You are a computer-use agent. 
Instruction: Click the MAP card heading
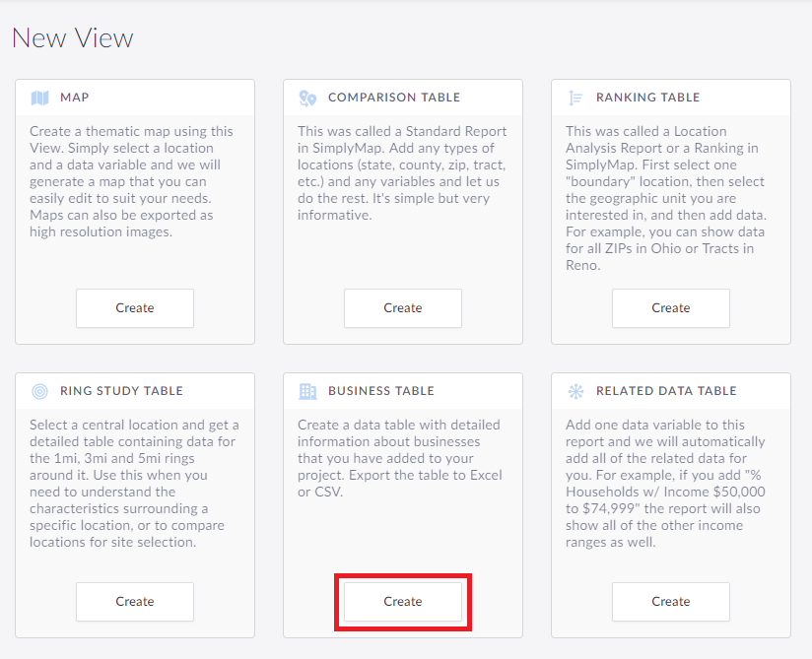pos(75,98)
